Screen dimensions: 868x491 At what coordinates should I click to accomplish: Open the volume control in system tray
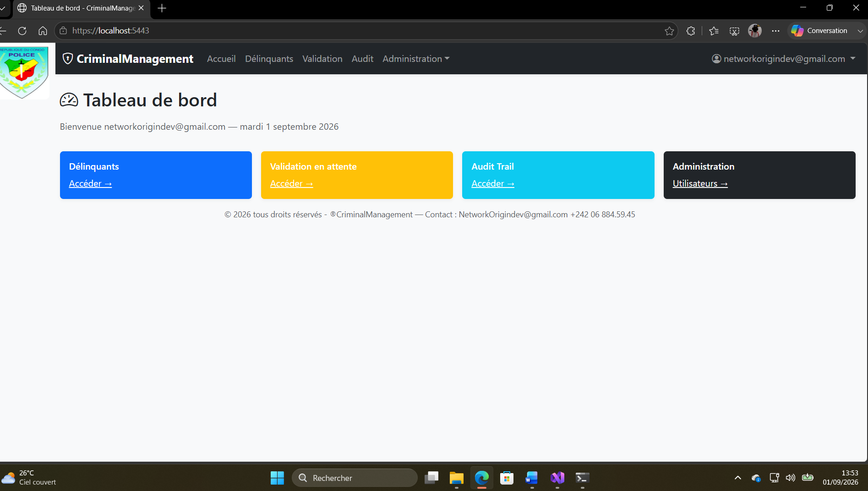[791, 478]
